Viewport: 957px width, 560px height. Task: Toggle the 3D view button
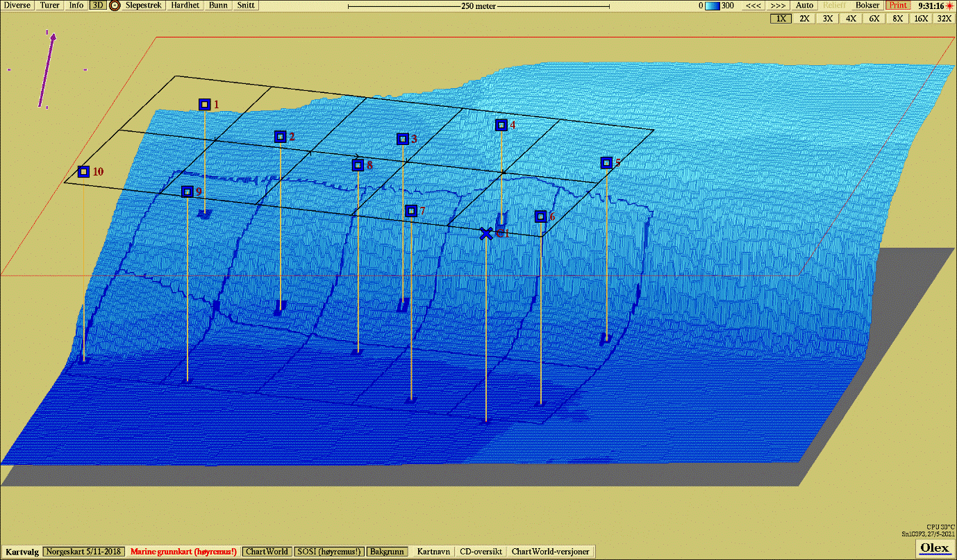97,6
